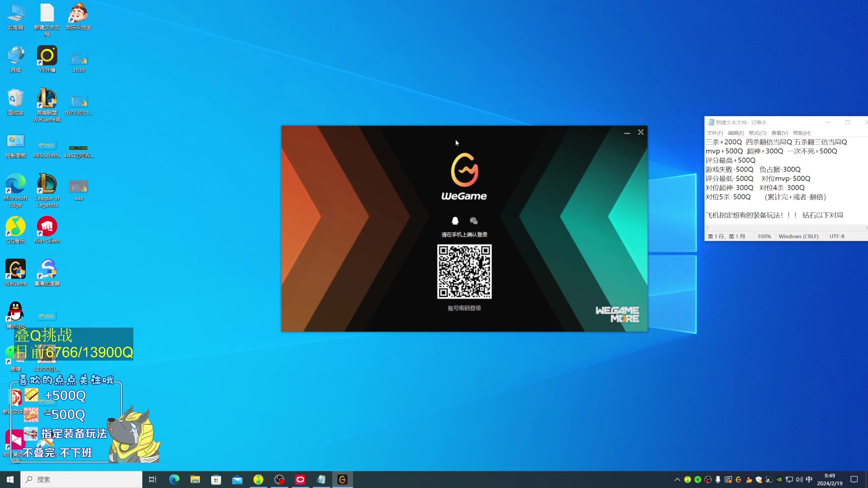Click Notepad line starting with 三杀+200Q

click(776, 142)
